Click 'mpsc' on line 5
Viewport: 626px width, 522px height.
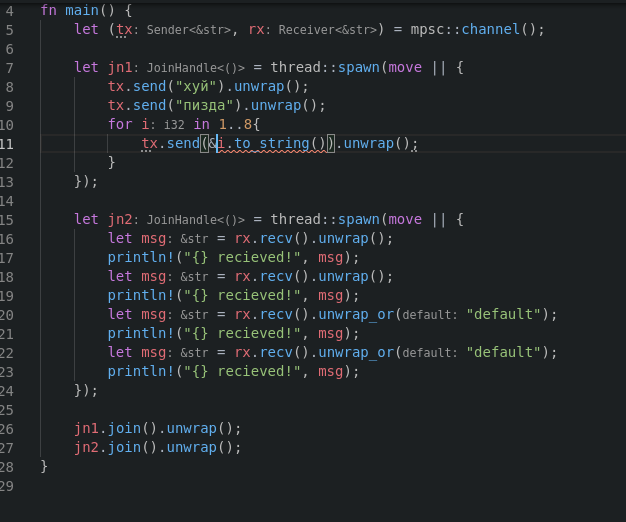point(427,29)
